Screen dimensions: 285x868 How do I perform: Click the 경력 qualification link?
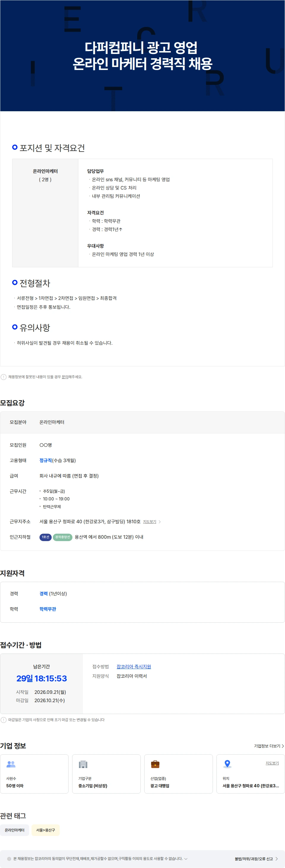[44, 594]
